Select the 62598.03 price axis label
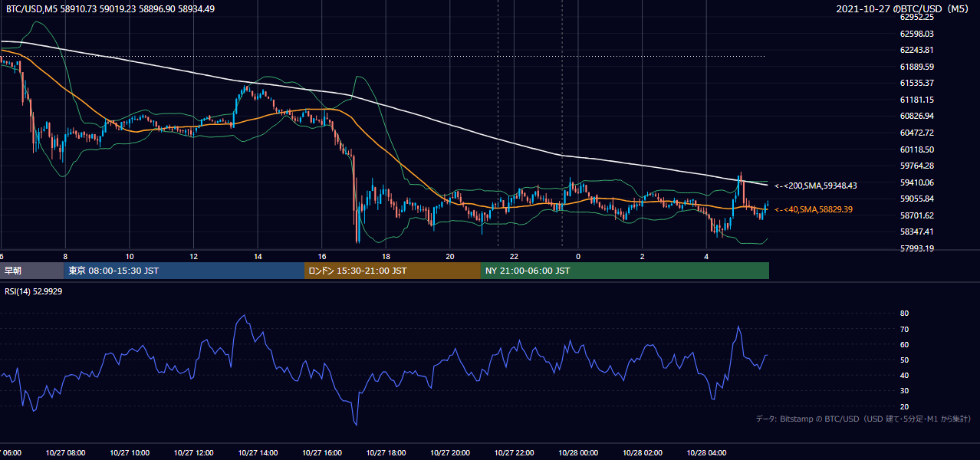The height and width of the screenshot is (460, 980). click(x=916, y=34)
